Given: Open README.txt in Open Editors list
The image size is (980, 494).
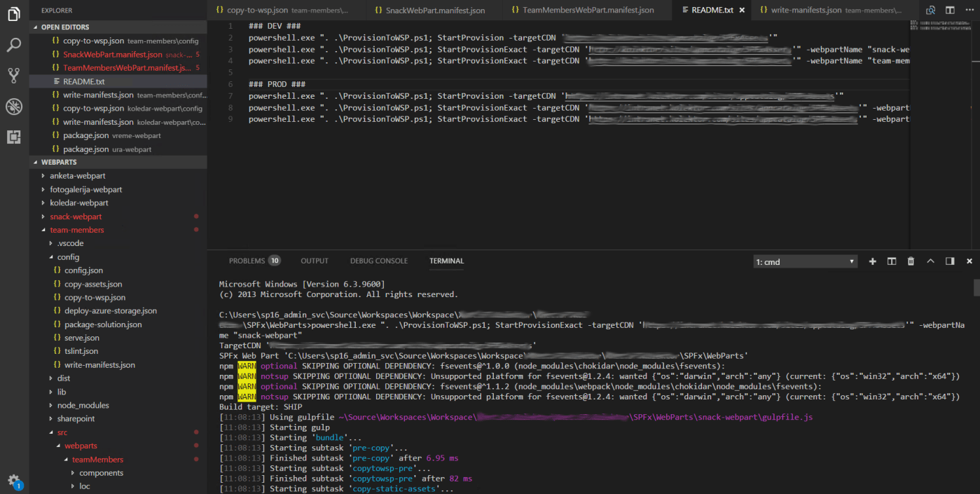Looking at the screenshot, I should click(x=84, y=81).
